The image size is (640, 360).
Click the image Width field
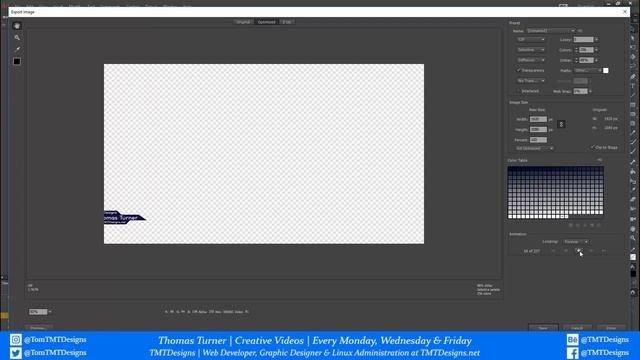pyautogui.click(x=538, y=119)
